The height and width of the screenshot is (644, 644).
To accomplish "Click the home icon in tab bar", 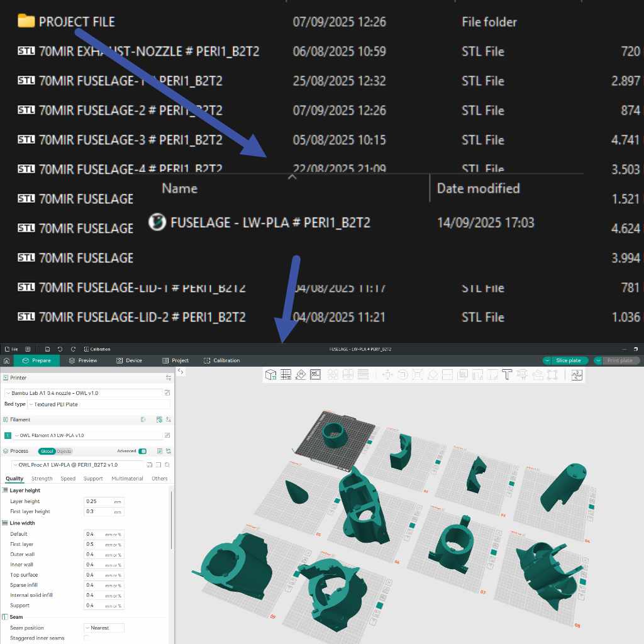I will point(6,360).
